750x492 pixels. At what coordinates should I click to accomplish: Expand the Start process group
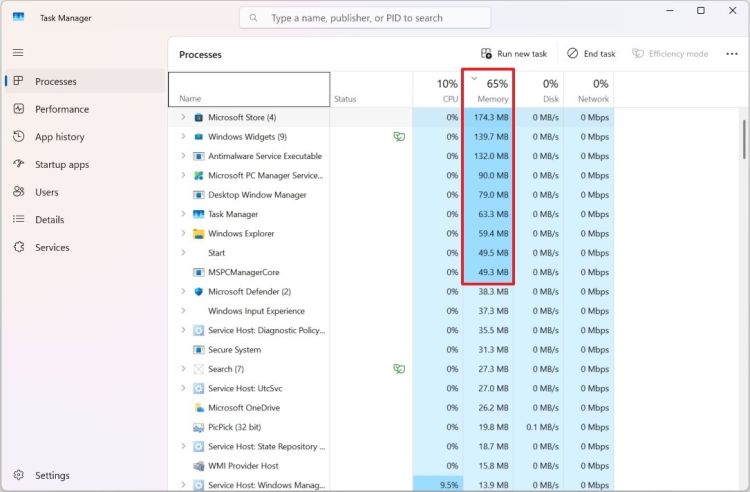click(x=183, y=253)
